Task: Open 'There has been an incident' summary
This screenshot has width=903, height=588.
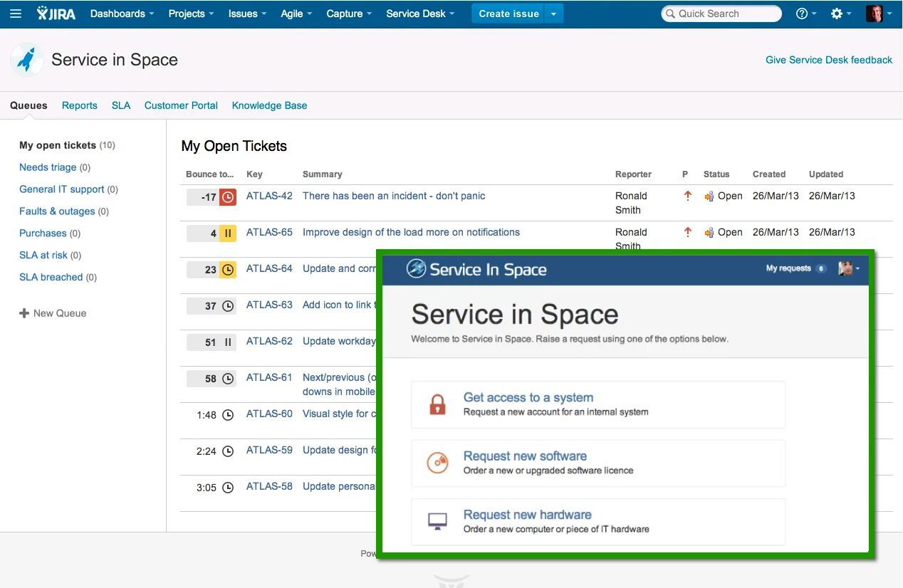Action: click(x=394, y=196)
